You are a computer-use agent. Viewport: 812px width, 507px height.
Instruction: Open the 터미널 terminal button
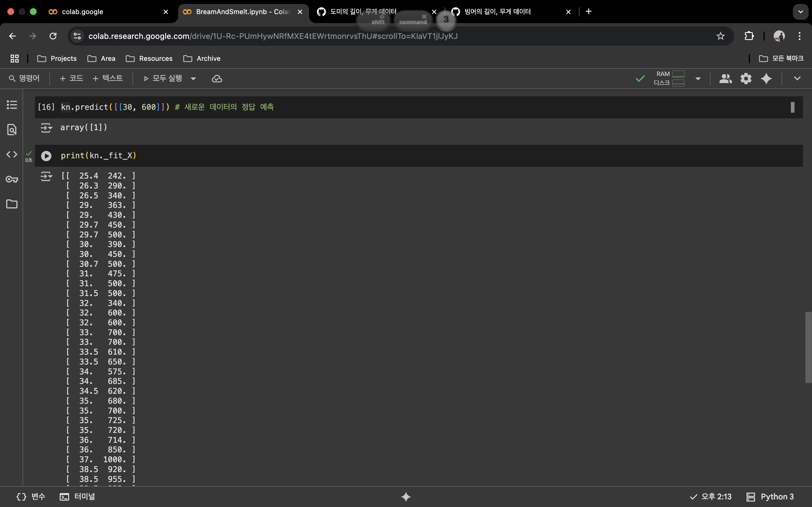(x=78, y=497)
